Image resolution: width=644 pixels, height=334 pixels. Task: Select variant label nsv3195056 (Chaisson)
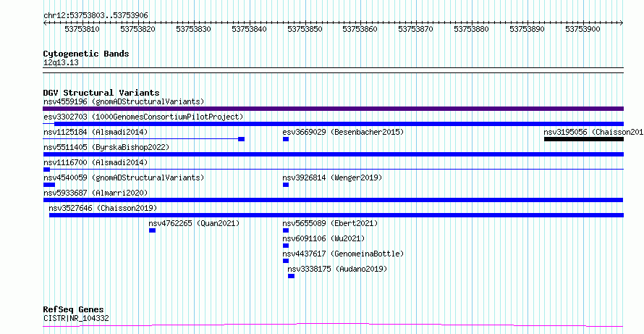[593, 132]
